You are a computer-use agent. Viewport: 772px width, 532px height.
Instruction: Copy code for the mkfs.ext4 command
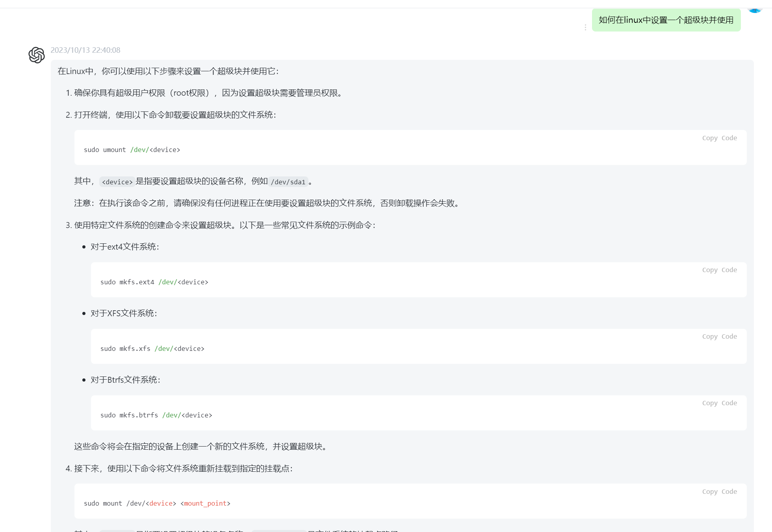click(719, 270)
